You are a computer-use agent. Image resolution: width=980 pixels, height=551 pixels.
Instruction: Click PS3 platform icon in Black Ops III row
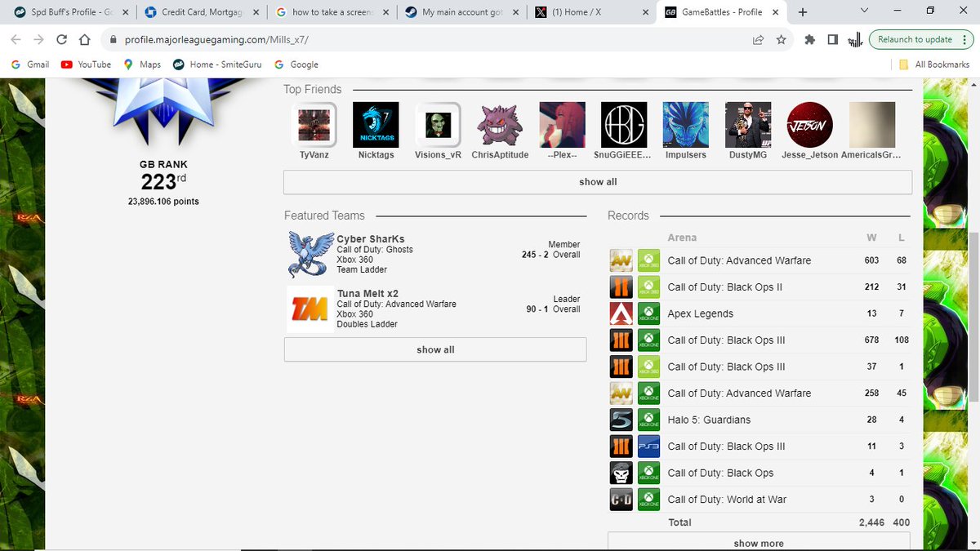(x=649, y=447)
